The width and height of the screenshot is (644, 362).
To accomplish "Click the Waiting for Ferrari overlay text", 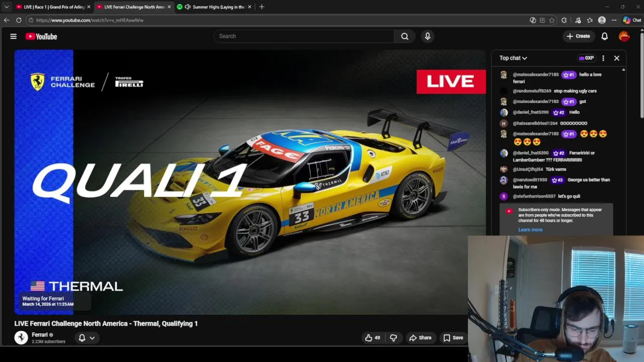I will 43,299.
